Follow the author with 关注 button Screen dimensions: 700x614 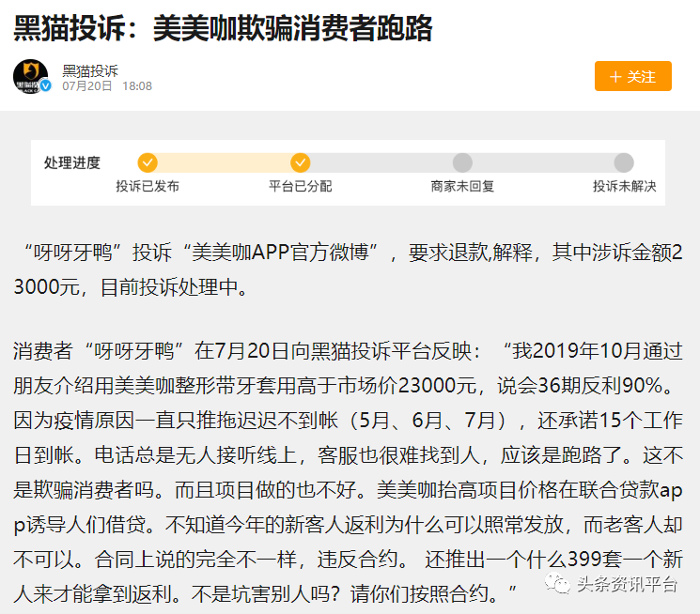pyautogui.click(x=632, y=77)
